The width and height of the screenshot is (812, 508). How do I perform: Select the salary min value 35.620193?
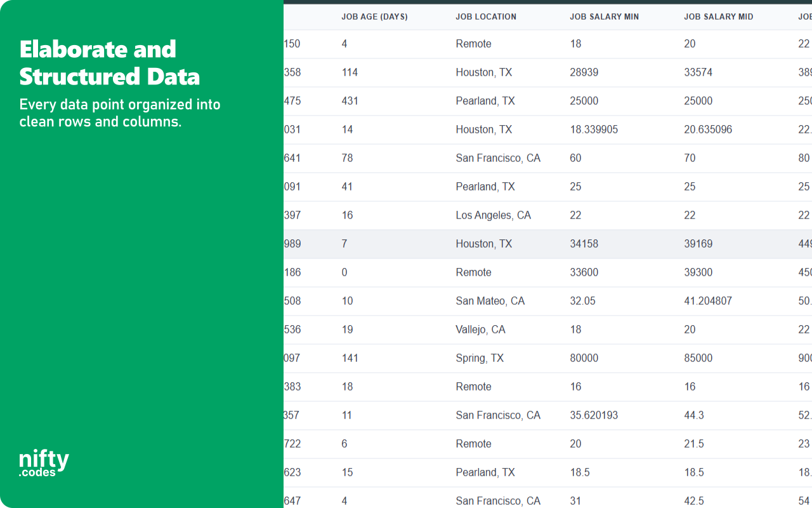(593, 415)
